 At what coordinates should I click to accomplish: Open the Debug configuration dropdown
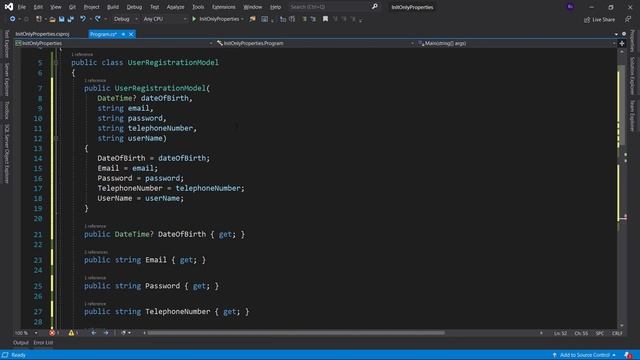pos(125,19)
